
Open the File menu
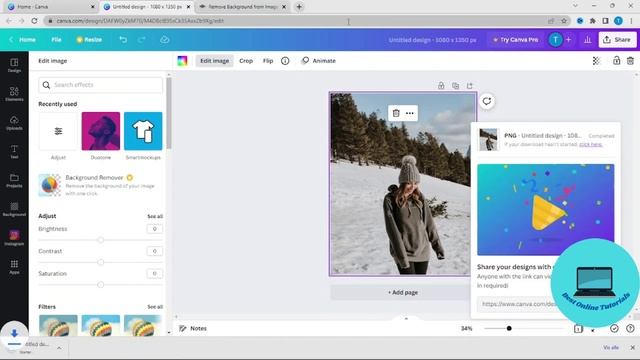56,40
